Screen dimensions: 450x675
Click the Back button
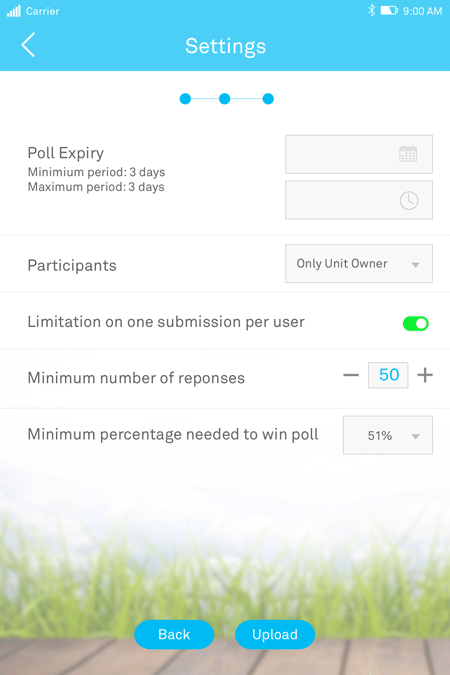(174, 634)
